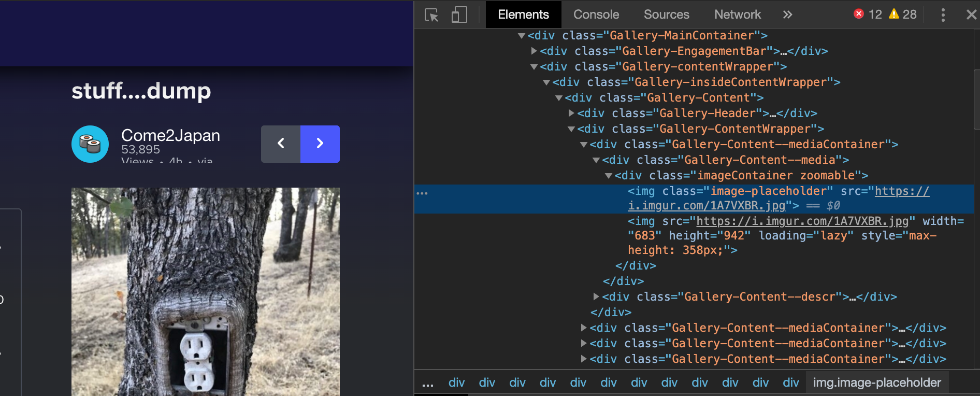Viewport: 980px width, 396px height.
Task: Switch to the Elements tab
Action: pyautogui.click(x=523, y=15)
